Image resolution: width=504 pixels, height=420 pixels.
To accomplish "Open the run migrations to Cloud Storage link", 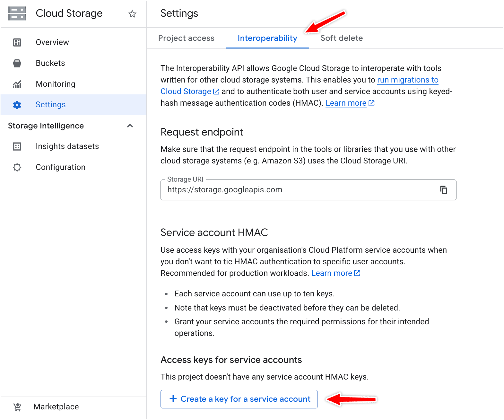I will 408,80.
